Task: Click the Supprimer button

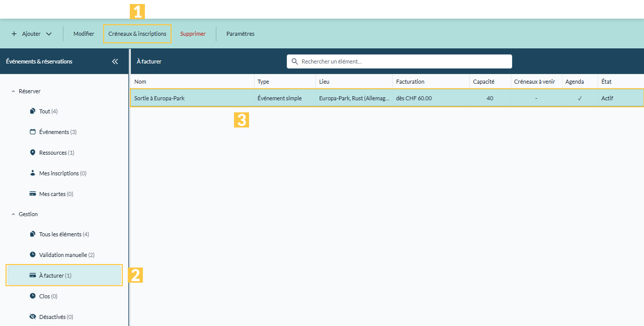Action: [x=193, y=34]
